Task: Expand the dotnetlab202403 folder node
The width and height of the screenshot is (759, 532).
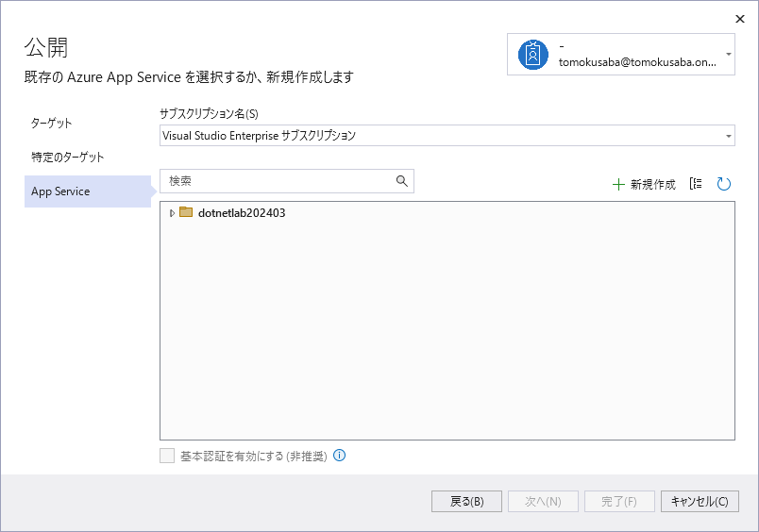Action: [x=172, y=213]
